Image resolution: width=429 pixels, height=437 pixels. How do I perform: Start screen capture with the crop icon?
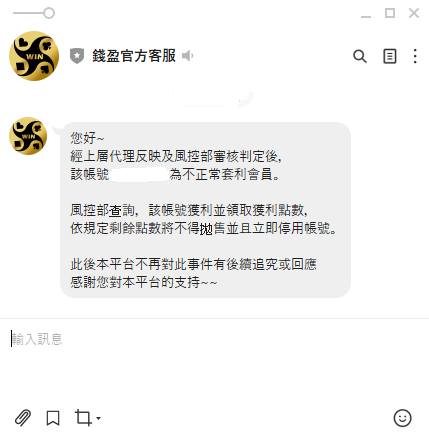coord(83,418)
